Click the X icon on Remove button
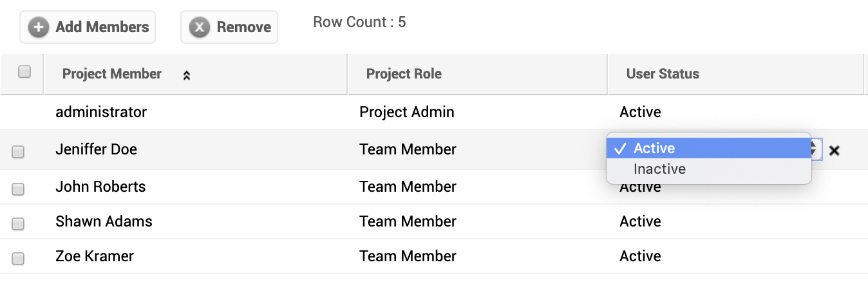The image size is (868, 287). [200, 28]
